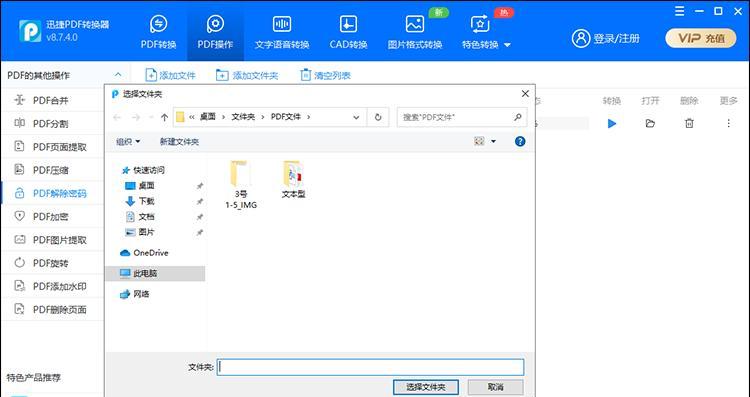Select OneDrive in the navigation tree
This screenshot has height=397, width=750.
(144, 253)
